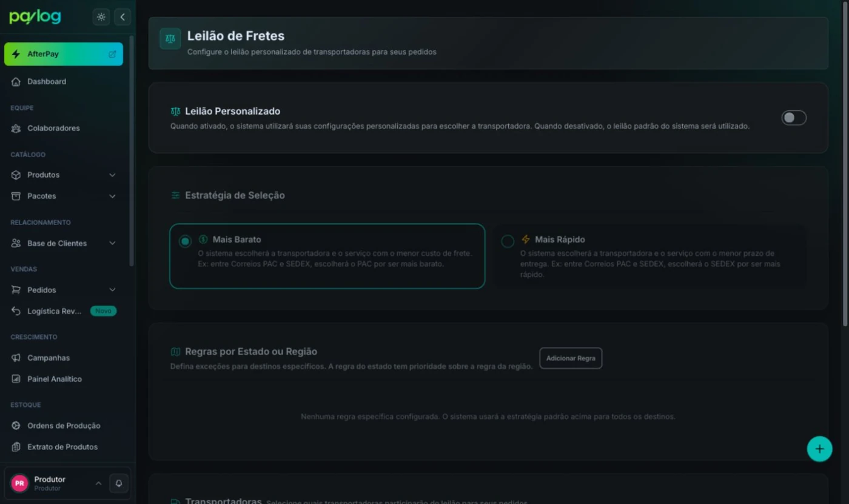Click the Campanhas megaphone icon
The image size is (849, 504).
pos(16,358)
